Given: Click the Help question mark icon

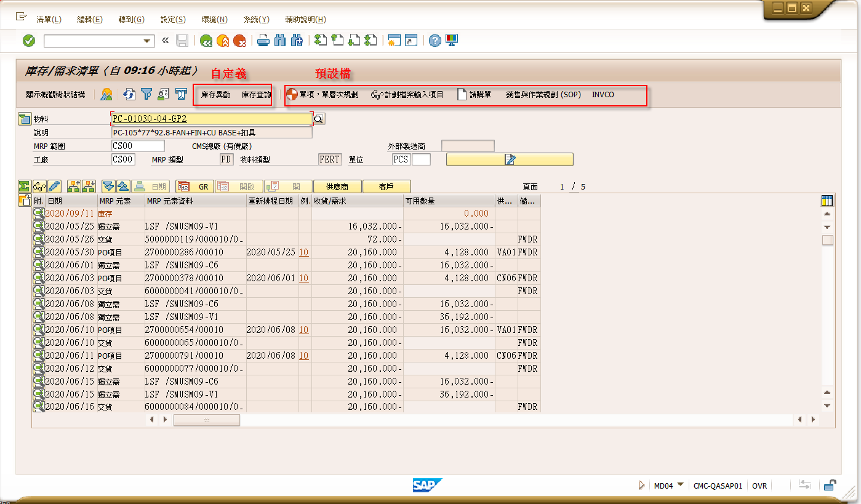Looking at the screenshot, I should coord(436,40).
